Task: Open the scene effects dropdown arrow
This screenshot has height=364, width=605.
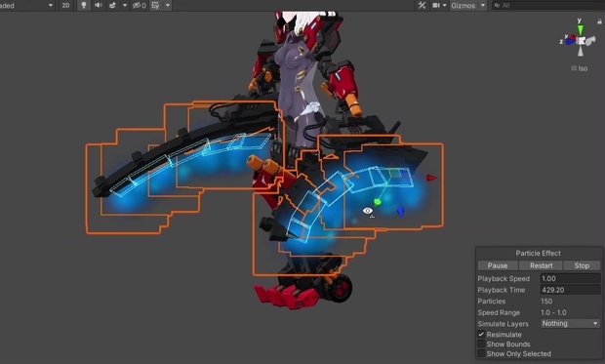Action: tap(125, 6)
